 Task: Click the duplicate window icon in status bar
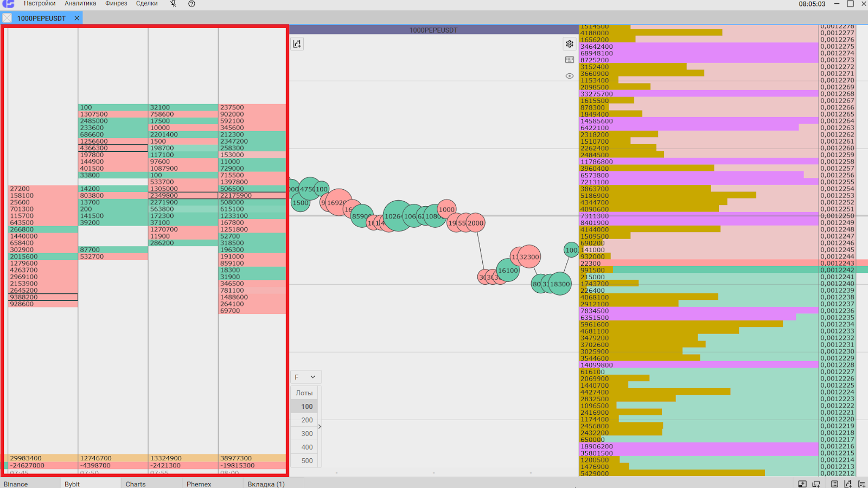(816, 484)
